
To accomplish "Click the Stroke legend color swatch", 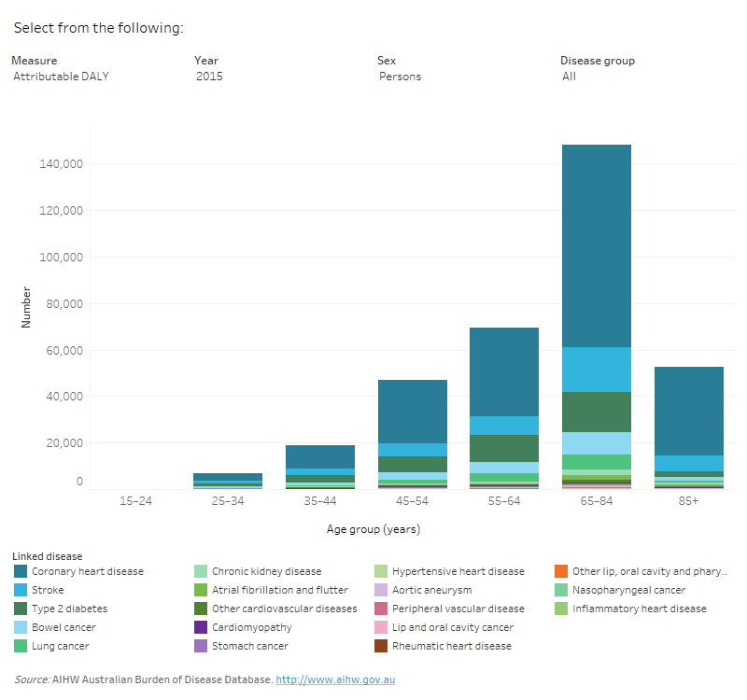I will coord(21,590).
